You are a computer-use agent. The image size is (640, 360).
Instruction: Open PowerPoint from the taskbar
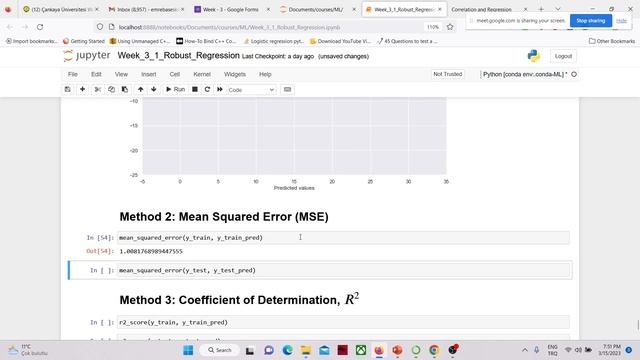(x=397, y=350)
